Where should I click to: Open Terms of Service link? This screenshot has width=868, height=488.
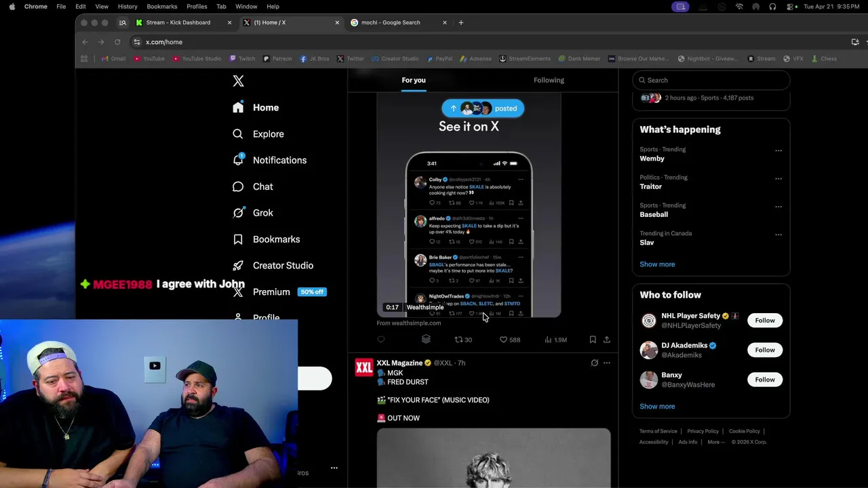pos(658,431)
